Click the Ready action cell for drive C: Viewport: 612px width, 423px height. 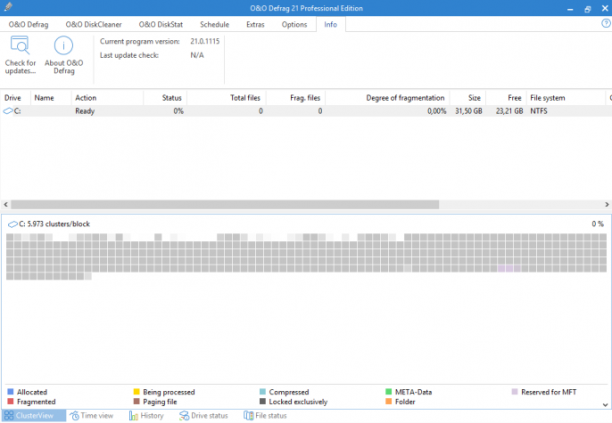(x=85, y=111)
